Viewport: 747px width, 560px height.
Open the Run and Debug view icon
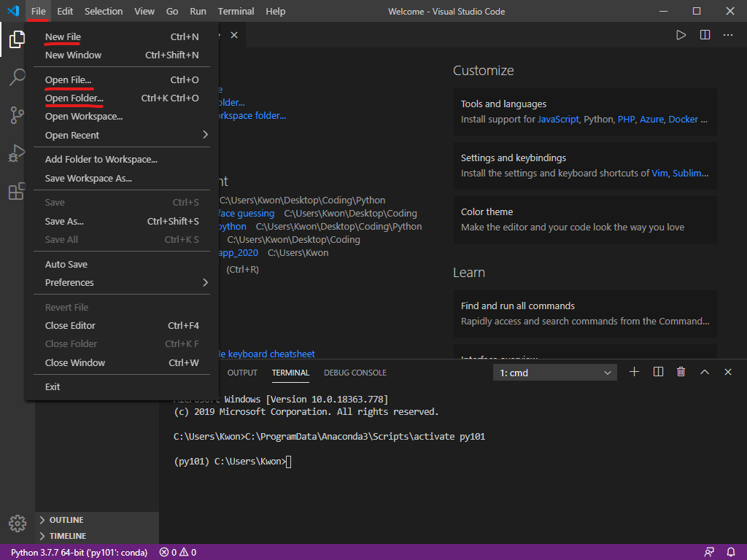[18, 153]
